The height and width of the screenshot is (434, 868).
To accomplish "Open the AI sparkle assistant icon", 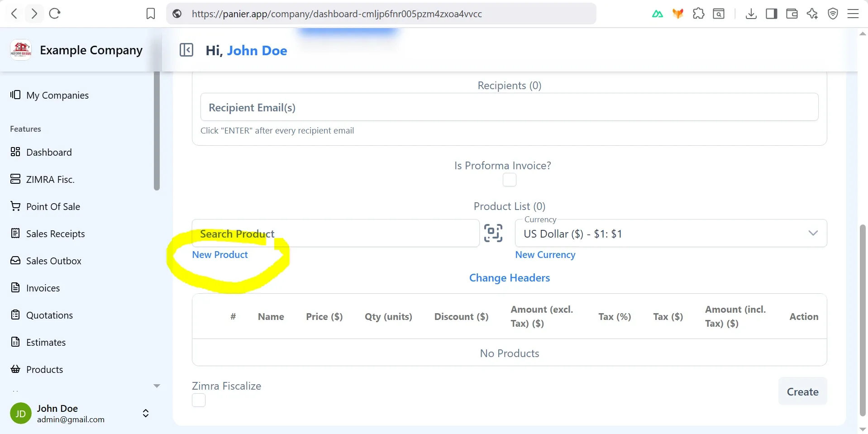I will pyautogui.click(x=812, y=14).
